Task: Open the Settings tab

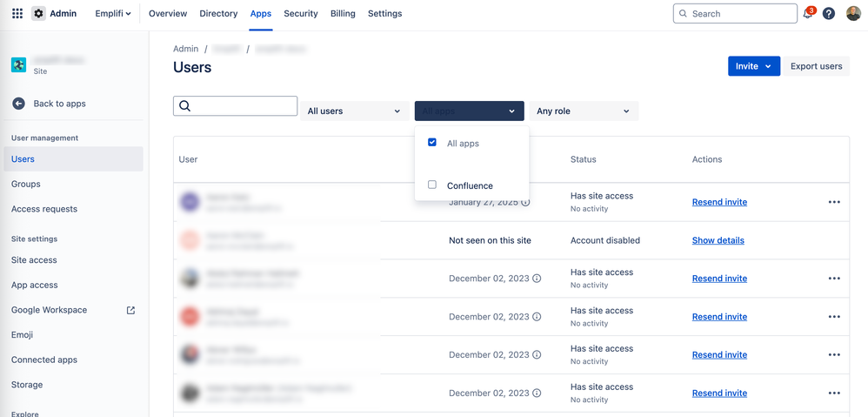Action: [x=384, y=13]
